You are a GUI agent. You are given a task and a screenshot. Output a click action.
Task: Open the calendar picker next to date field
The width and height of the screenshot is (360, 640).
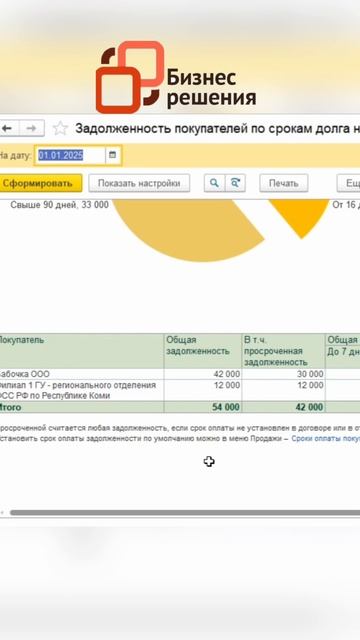[113, 155]
